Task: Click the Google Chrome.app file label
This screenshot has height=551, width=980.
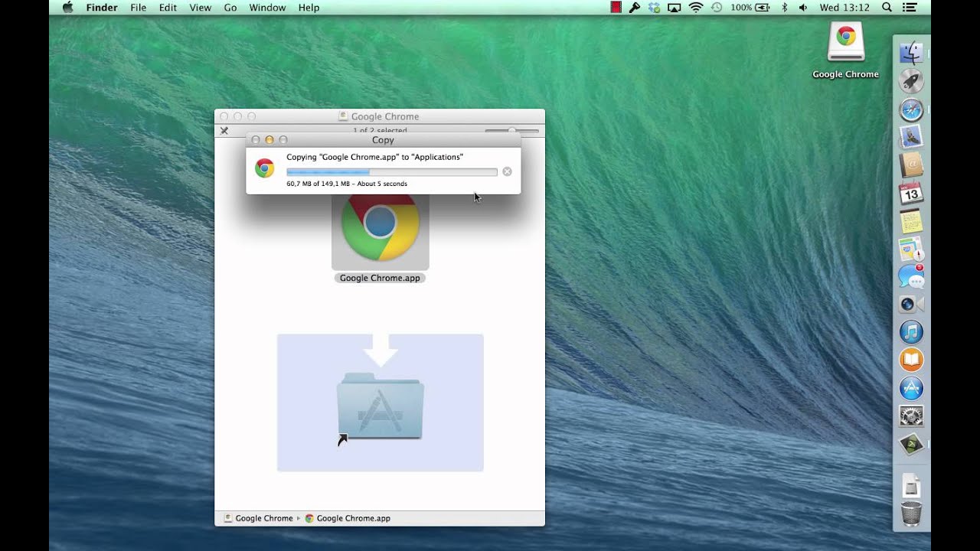Action: click(x=380, y=278)
